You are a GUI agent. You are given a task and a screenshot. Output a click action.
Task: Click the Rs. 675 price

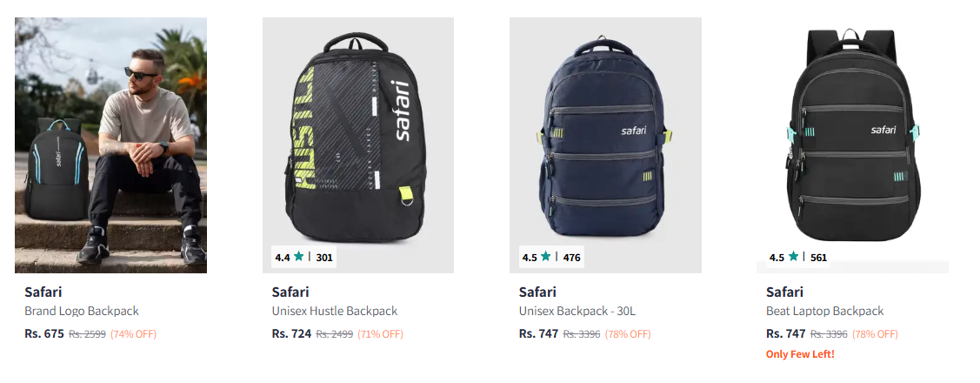coord(44,333)
